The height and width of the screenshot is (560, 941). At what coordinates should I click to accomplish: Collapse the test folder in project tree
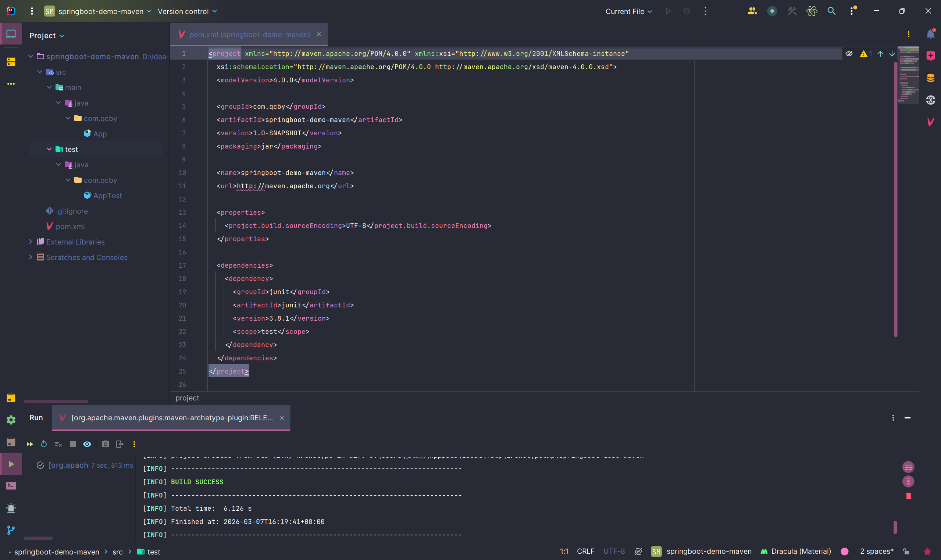coord(49,149)
